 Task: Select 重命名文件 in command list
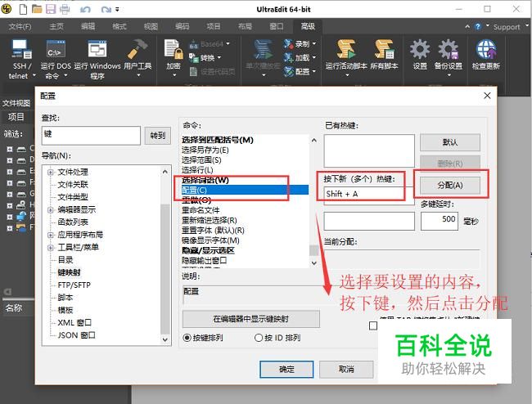(x=201, y=210)
